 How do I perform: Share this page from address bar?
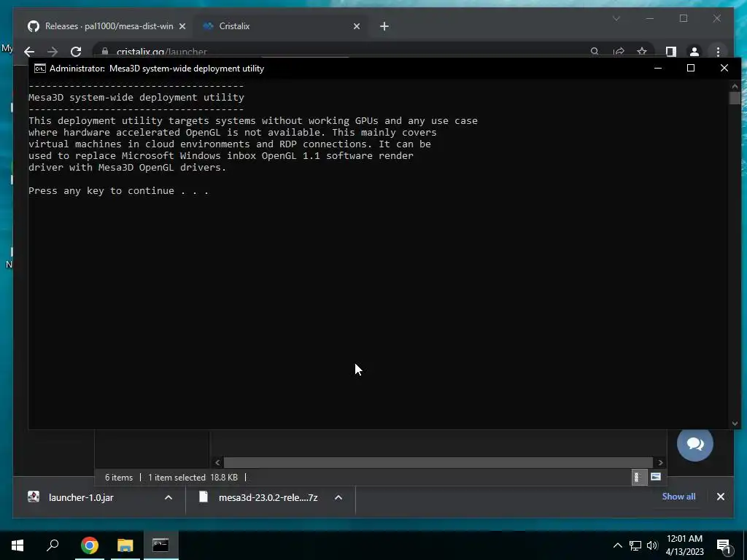pyautogui.click(x=619, y=51)
